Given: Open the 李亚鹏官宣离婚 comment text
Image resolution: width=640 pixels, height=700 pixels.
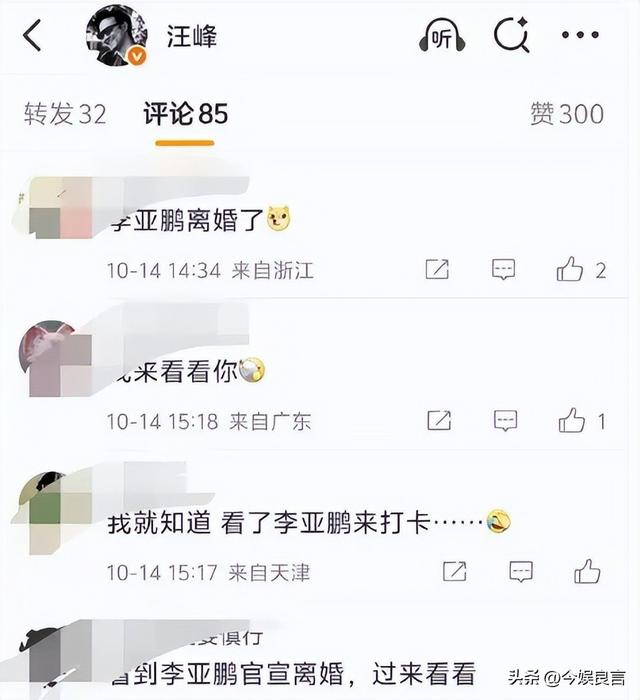Looking at the screenshot, I should coord(293,674).
